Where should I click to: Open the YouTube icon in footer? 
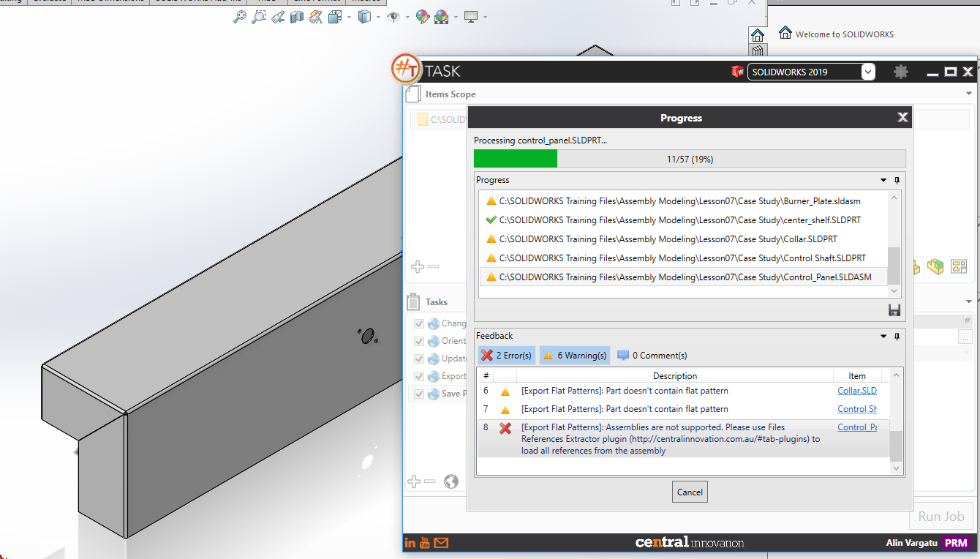[425, 543]
